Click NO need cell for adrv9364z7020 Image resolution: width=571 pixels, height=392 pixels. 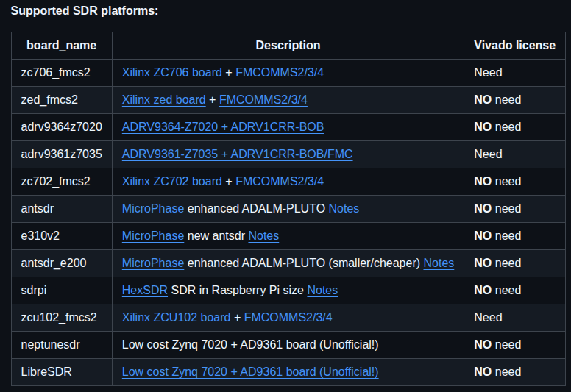[514, 127]
